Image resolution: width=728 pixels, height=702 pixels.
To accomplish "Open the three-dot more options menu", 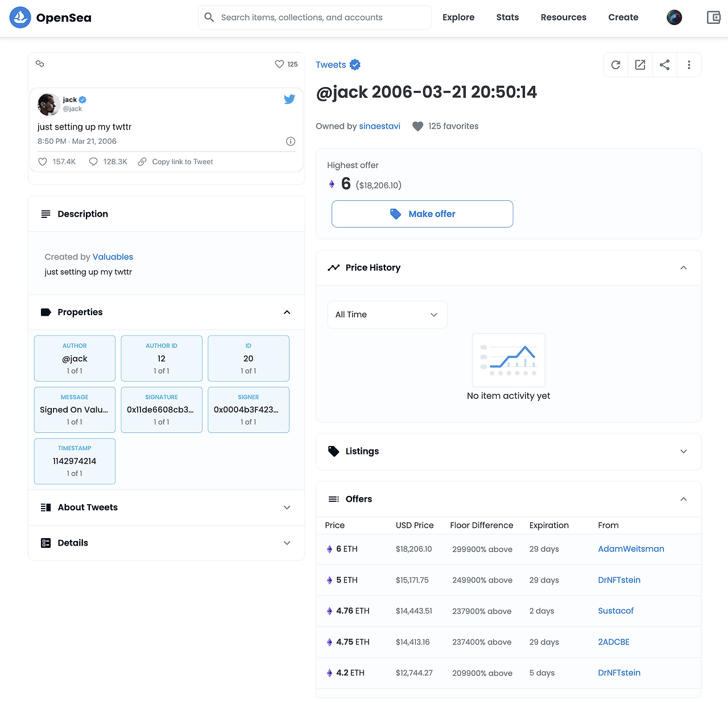I will coord(689,65).
